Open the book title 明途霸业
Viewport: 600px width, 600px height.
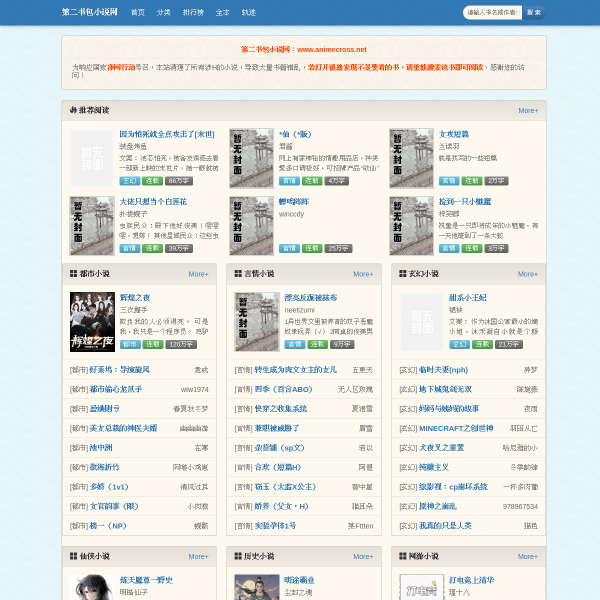(x=299, y=580)
